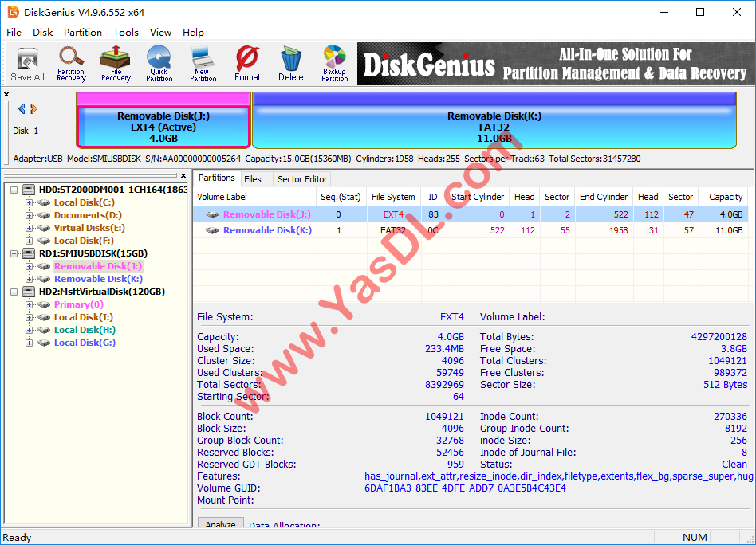
Task: Select Removable Disk(K:) in tree
Action: tap(98, 279)
